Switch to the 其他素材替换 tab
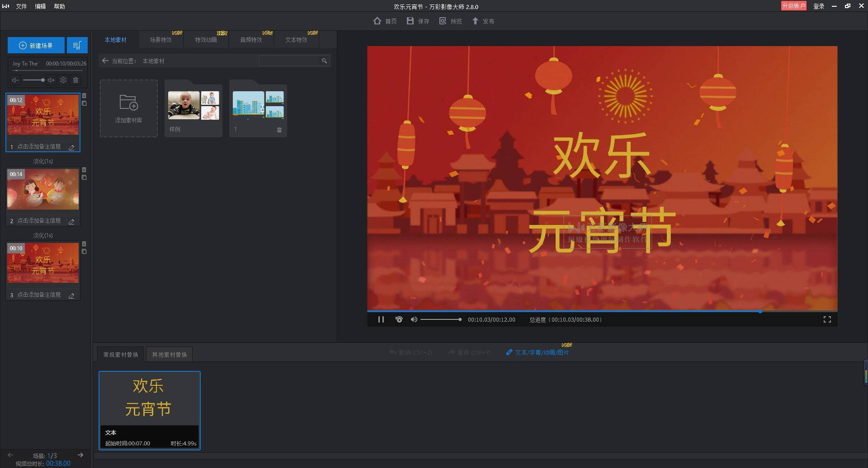 point(169,354)
